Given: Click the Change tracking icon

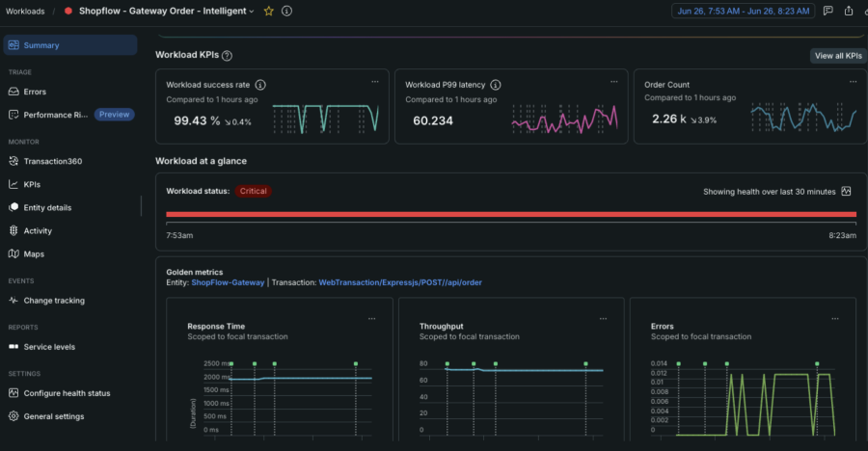Looking at the screenshot, I should [x=14, y=301].
